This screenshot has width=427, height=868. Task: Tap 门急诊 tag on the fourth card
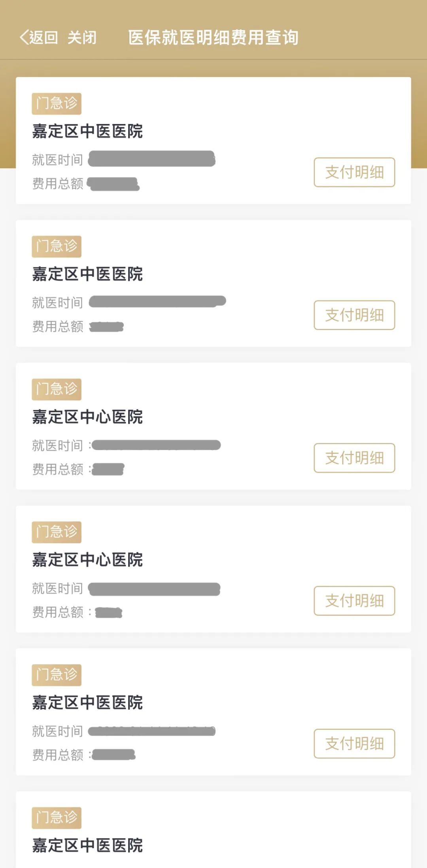(57, 532)
